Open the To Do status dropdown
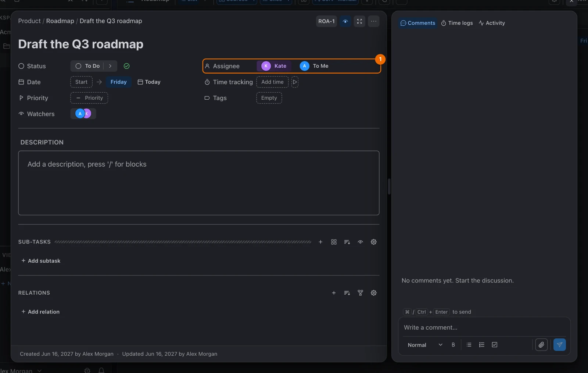 click(x=88, y=66)
